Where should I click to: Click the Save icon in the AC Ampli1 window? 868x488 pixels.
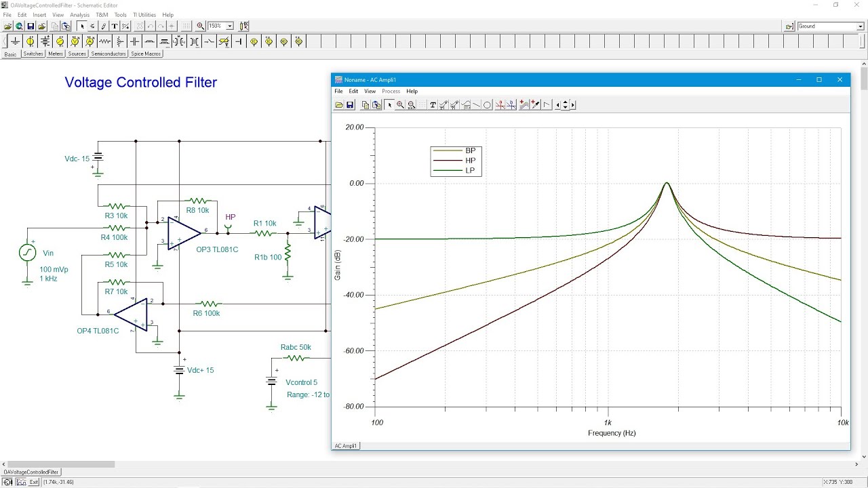pos(350,105)
